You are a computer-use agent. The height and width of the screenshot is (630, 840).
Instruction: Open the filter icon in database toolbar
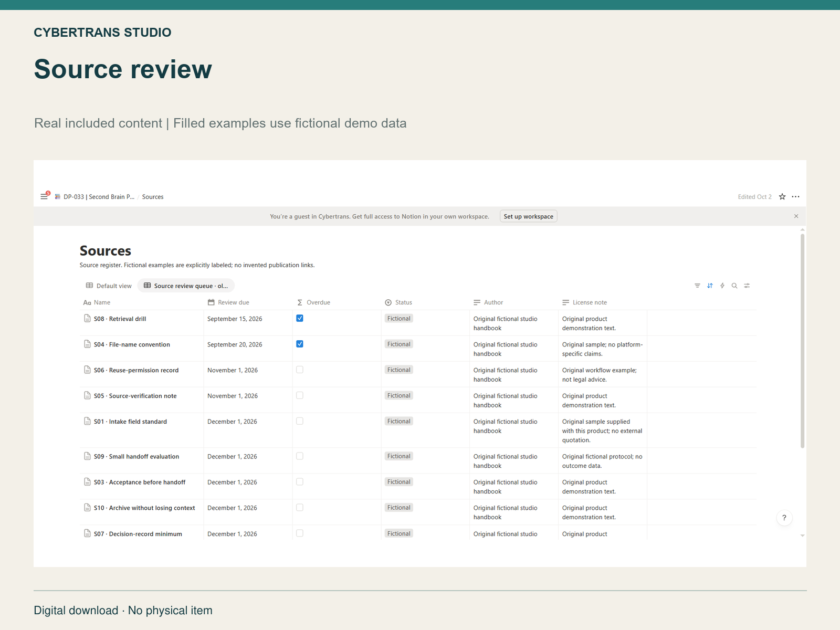click(697, 286)
